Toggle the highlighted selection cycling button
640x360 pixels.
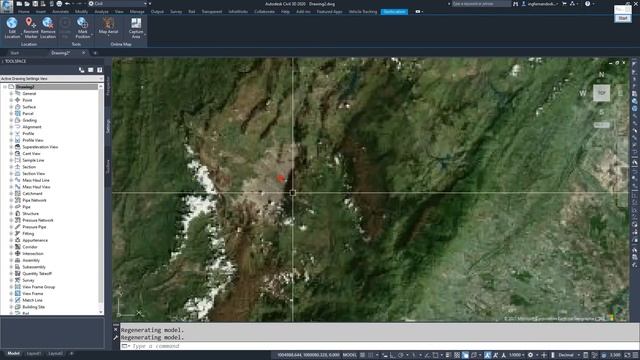coord(465,355)
